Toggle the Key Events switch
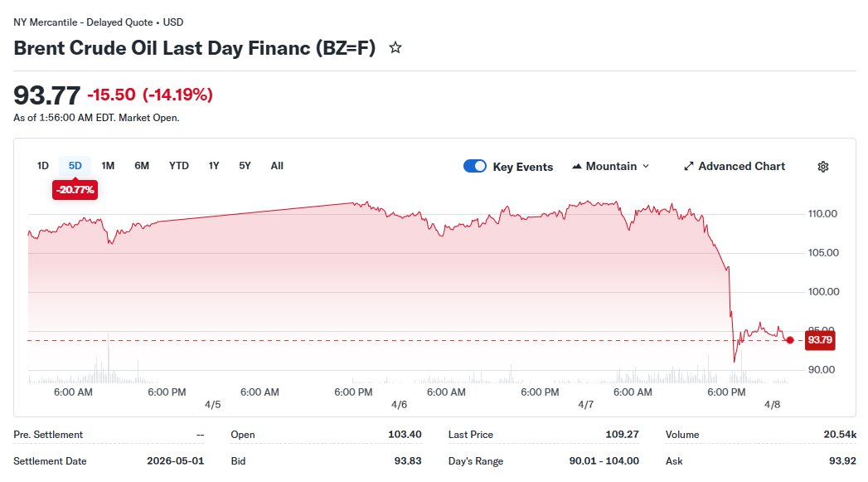Image resolution: width=868 pixels, height=482 pixels. coord(475,167)
